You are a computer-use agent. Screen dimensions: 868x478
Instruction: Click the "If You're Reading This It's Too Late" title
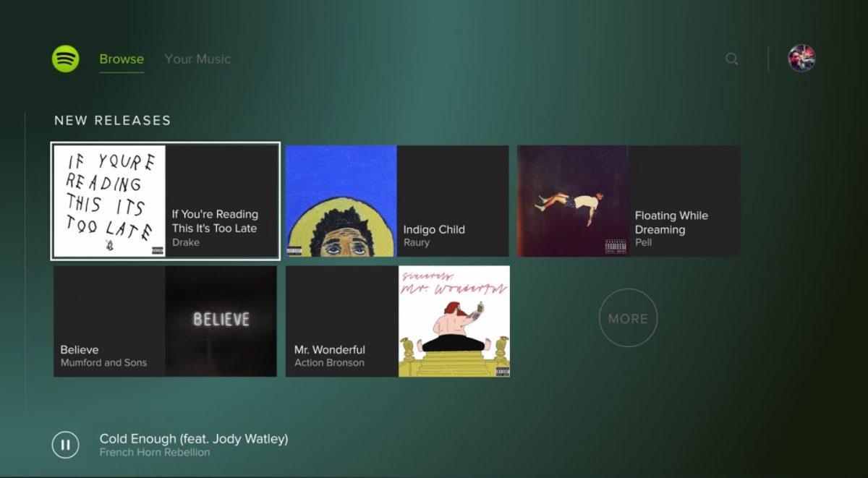(215, 221)
